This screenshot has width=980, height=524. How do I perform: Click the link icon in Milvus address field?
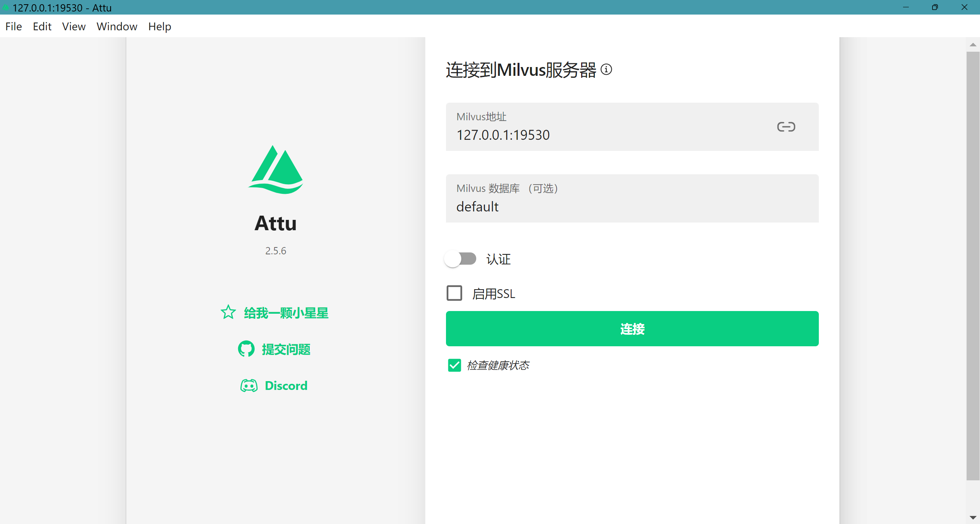(x=786, y=127)
